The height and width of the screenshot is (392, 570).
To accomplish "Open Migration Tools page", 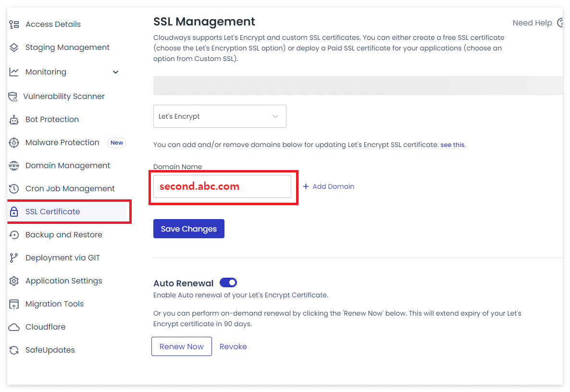I will point(54,304).
